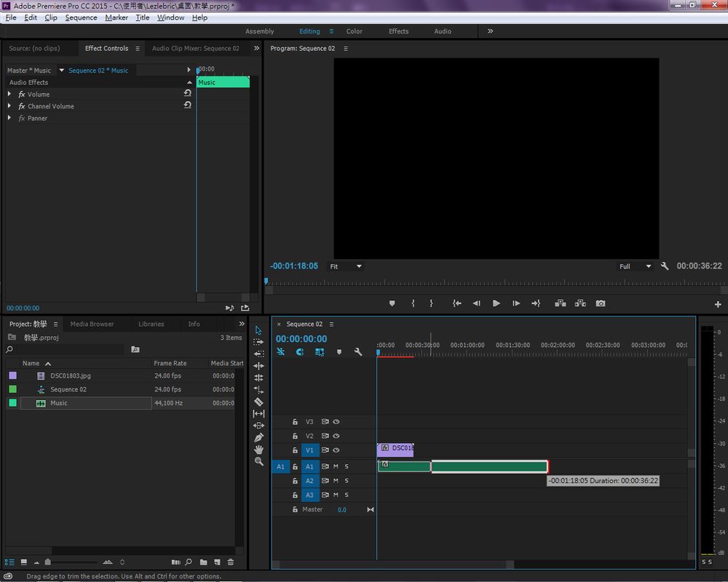Screen dimensions: 728x582
Task: Show hidden Project panel tabs overflow
Action: (242, 324)
